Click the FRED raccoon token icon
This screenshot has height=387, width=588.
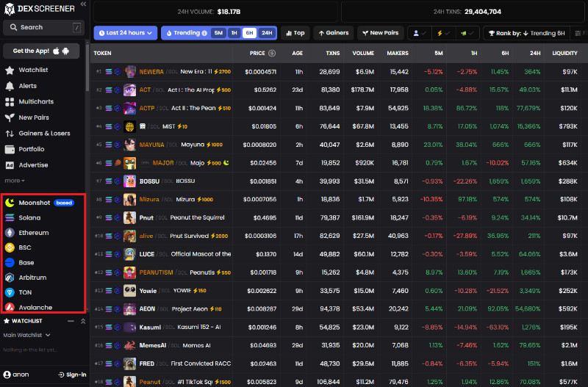[130, 364]
